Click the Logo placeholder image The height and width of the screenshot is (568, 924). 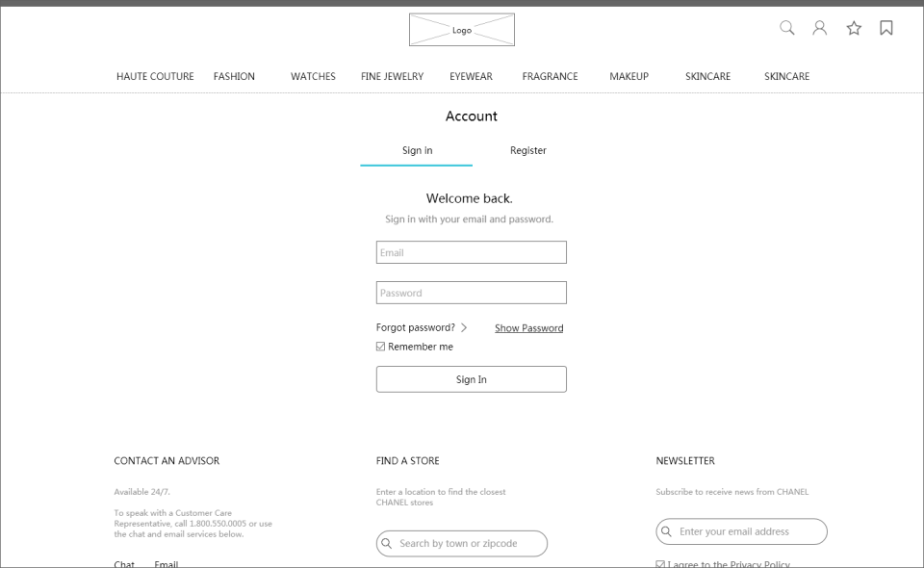tap(462, 30)
